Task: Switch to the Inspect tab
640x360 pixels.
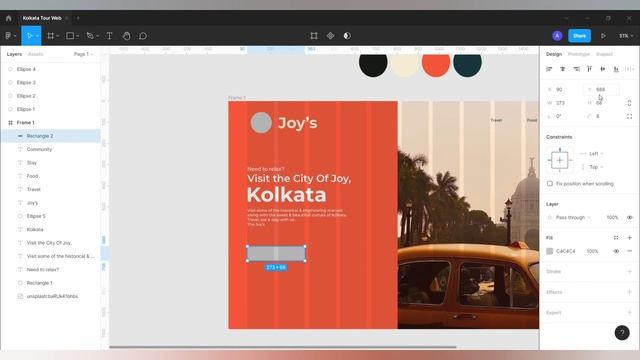Action: [x=604, y=54]
